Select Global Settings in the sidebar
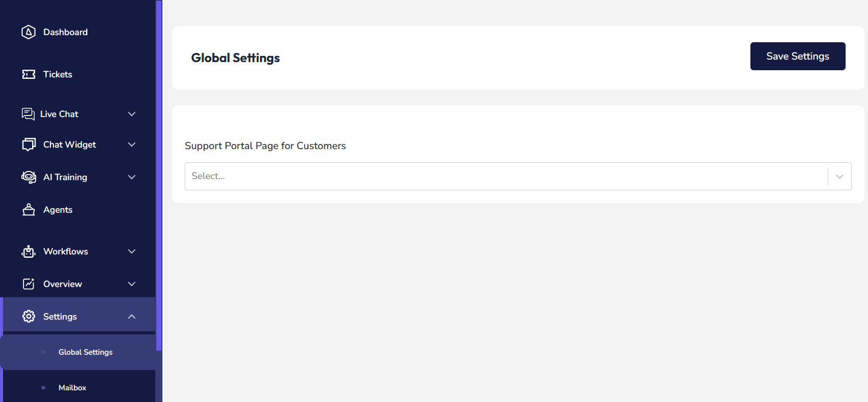 click(86, 352)
